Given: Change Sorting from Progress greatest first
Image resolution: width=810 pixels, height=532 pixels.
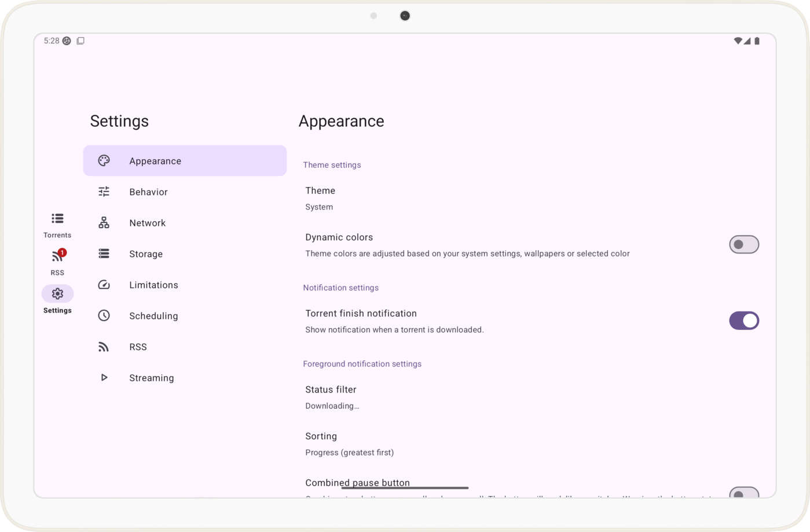Looking at the screenshot, I should pyautogui.click(x=349, y=444).
